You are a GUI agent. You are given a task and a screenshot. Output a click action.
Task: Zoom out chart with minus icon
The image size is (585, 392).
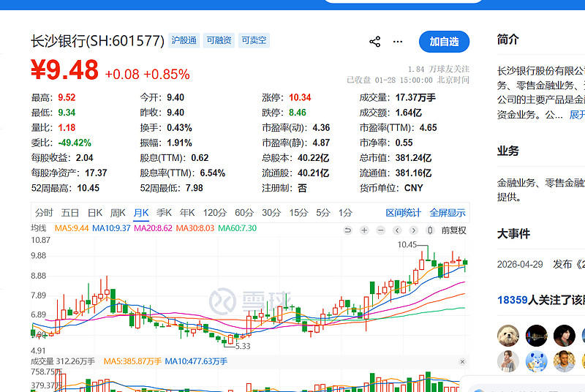(x=380, y=230)
